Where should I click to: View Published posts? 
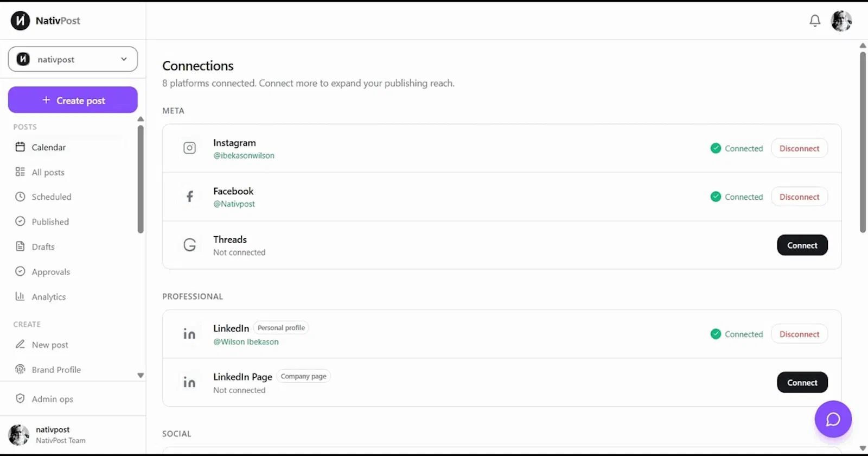tap(50, 221)
